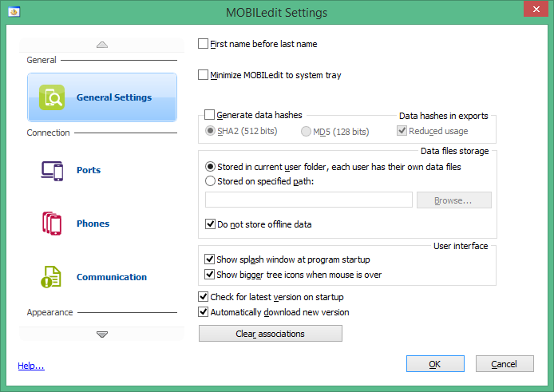Image resolution: width=554 pixels, height=392 pixels.
Task: Click the specified path input field
Action: click(x=309, y=200)
